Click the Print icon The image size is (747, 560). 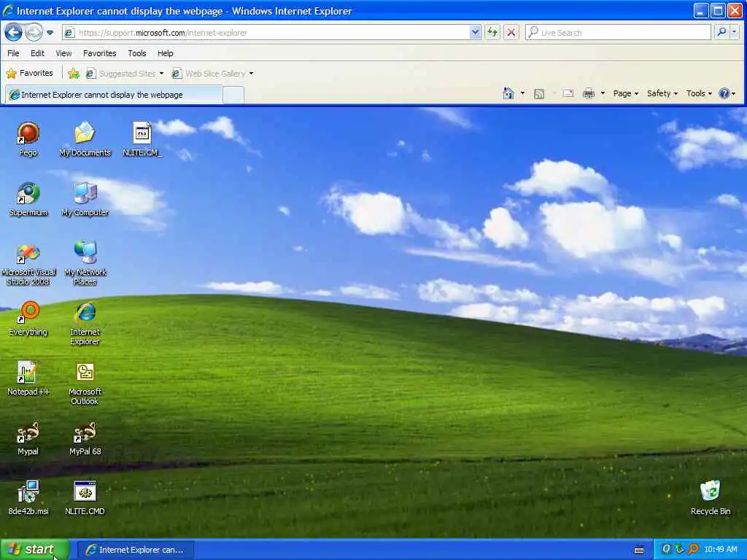tap(589, 93)
